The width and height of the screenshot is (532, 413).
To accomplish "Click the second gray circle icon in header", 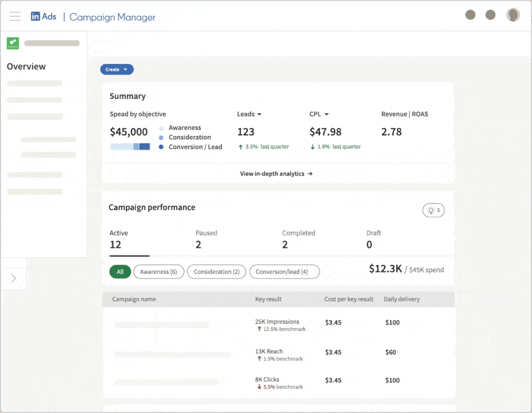I will pos(490,15).
